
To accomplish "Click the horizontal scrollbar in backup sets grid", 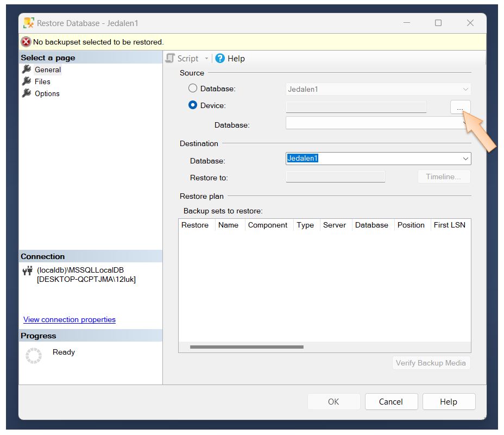I will tap(247, 347).
